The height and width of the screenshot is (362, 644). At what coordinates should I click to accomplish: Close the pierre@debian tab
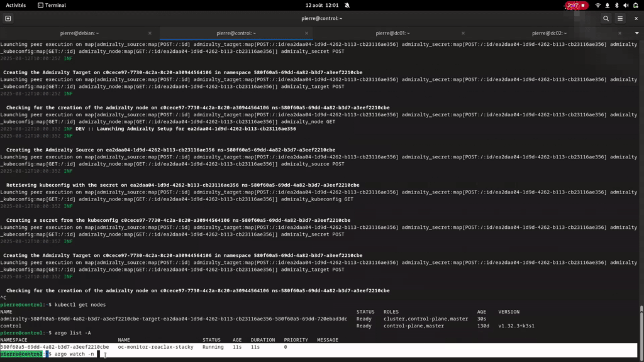[x=150, y=33]
